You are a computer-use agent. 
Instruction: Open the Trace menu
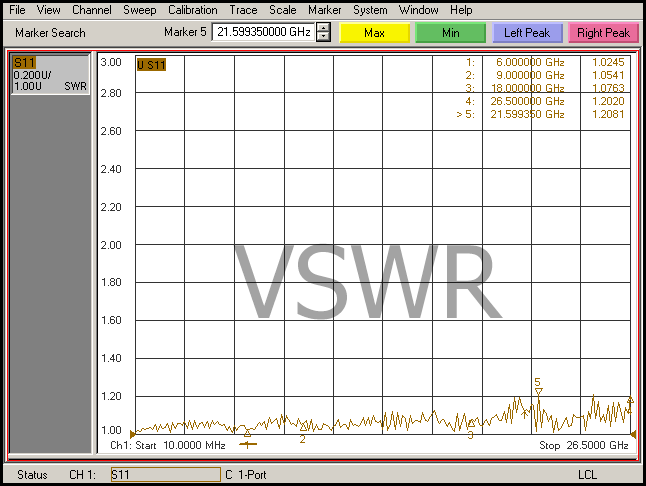click(x=243, y=10)
